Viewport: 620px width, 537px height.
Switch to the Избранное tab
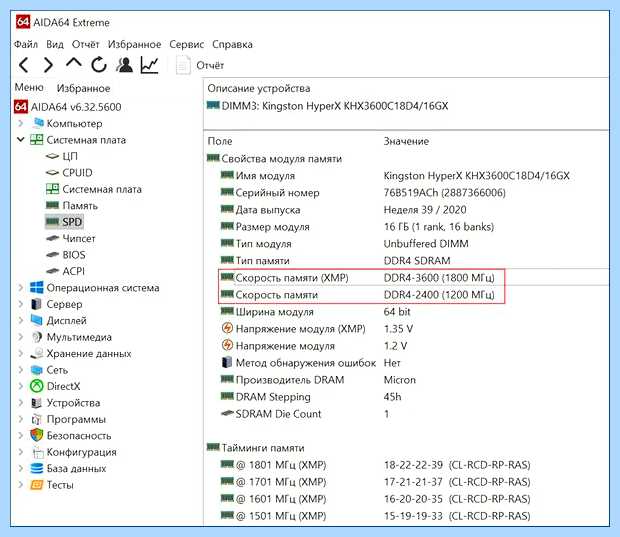[x=83, y=88]
